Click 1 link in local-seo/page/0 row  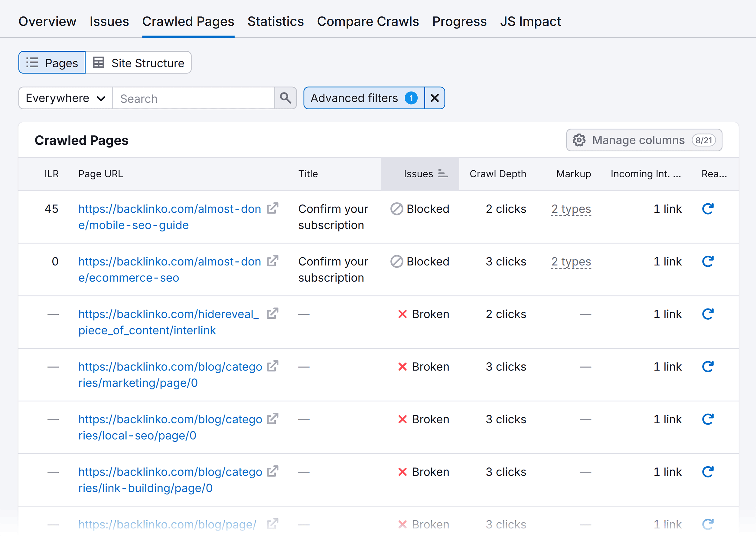667,419
